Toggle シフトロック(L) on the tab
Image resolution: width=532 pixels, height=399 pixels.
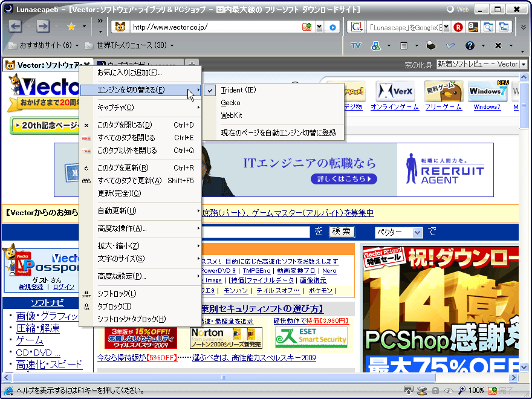point(140,293)
